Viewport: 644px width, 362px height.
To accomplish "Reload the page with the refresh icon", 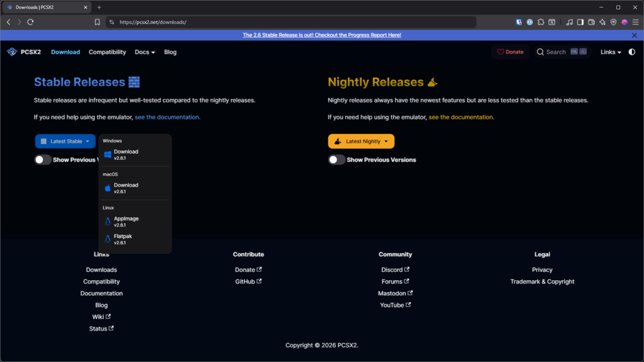I will 30,22.
